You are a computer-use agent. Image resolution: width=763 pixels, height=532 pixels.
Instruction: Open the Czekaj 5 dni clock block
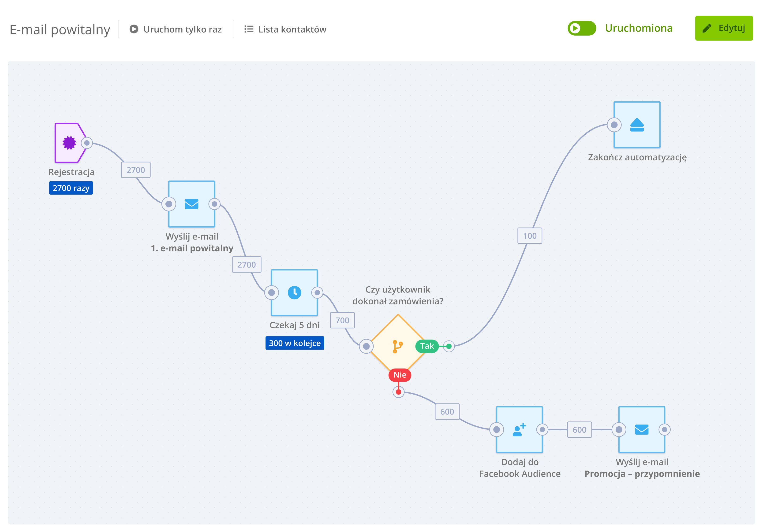click(x=294, y=292)
